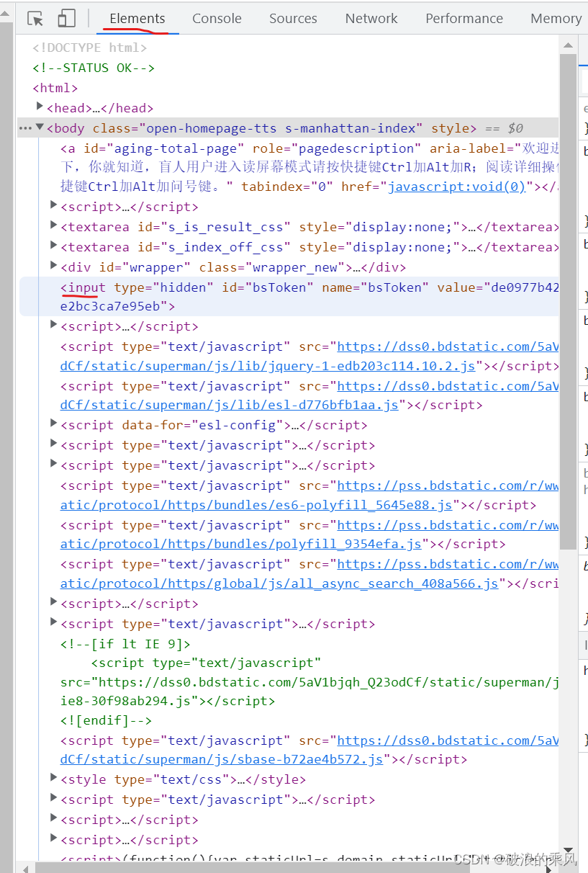Expand the wrapper div node
The height and width of the screenshot is (873, 588).
coord(54,266)
